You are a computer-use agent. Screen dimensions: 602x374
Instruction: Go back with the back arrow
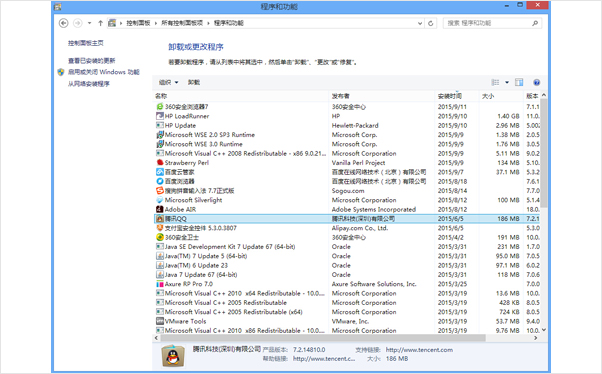63,23
